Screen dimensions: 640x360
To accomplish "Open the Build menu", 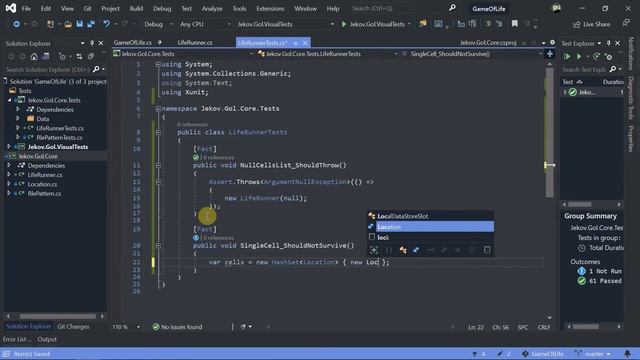I will (136, 9).
